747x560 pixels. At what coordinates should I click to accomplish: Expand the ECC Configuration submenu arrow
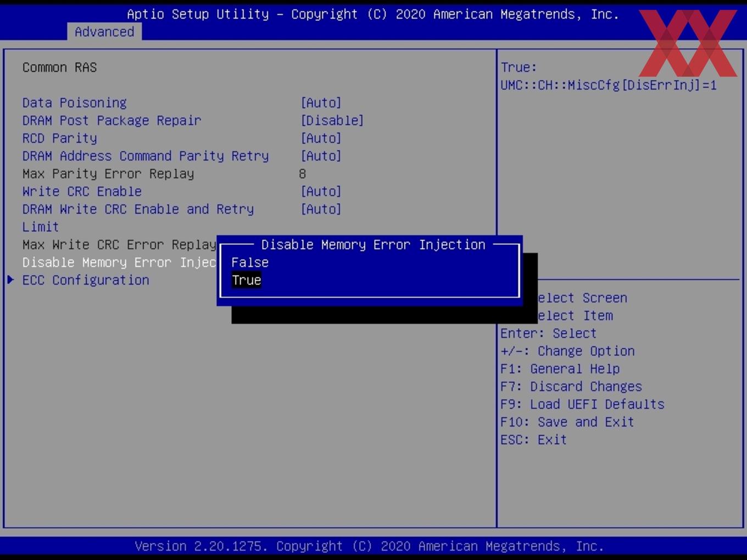coord(10,280)
